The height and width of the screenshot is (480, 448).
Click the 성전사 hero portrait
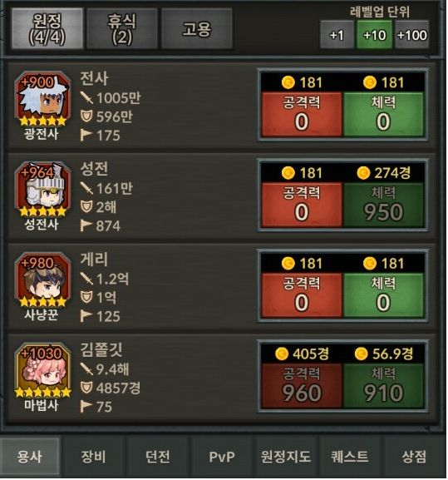pos(42,190)
